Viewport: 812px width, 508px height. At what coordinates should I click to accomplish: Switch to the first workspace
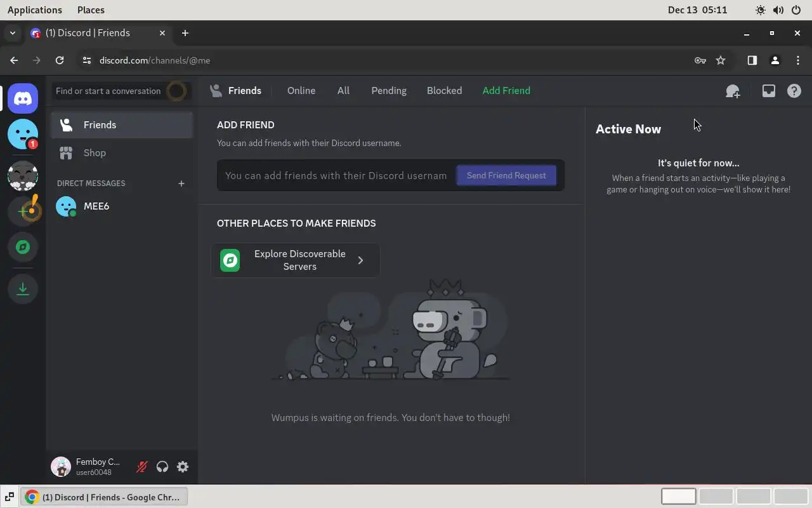pyautogui.click(x=679, y=497)
